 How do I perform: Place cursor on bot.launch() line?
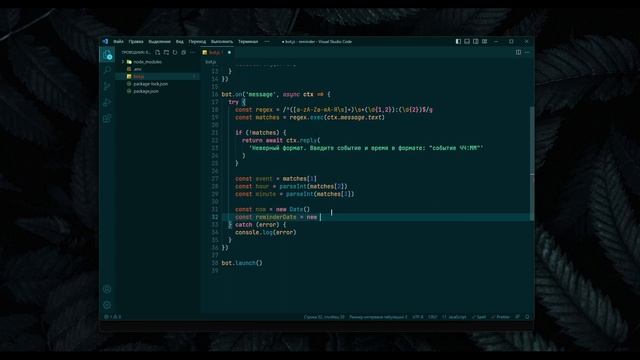point(242,263)
